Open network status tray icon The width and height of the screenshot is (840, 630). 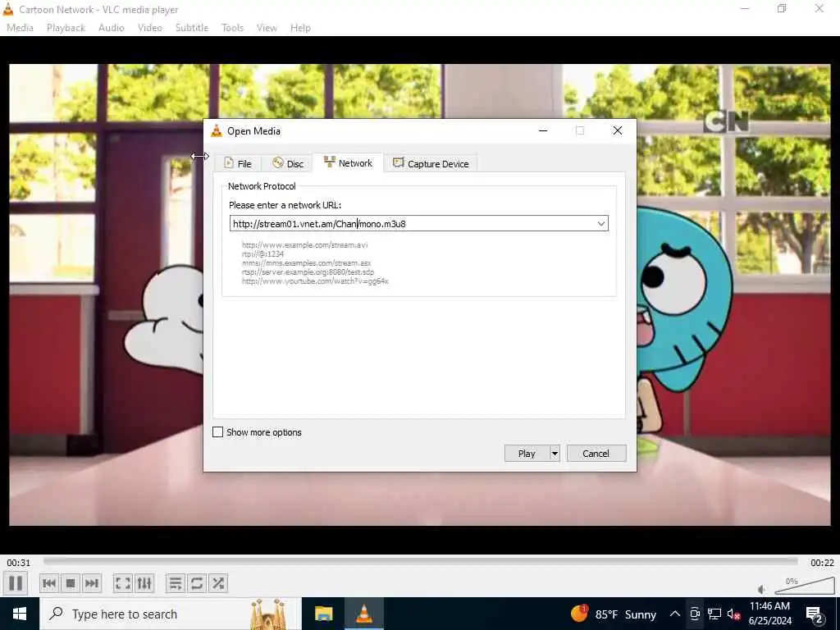(714, 614)
